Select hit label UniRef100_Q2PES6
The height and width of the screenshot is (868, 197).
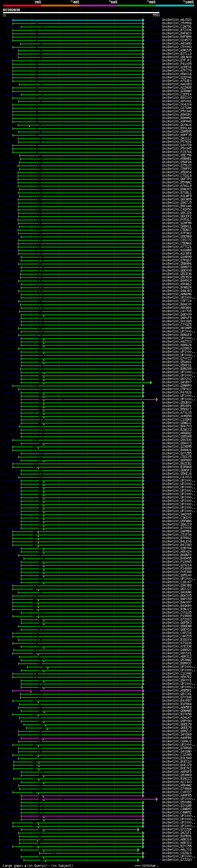coord(177,67)
